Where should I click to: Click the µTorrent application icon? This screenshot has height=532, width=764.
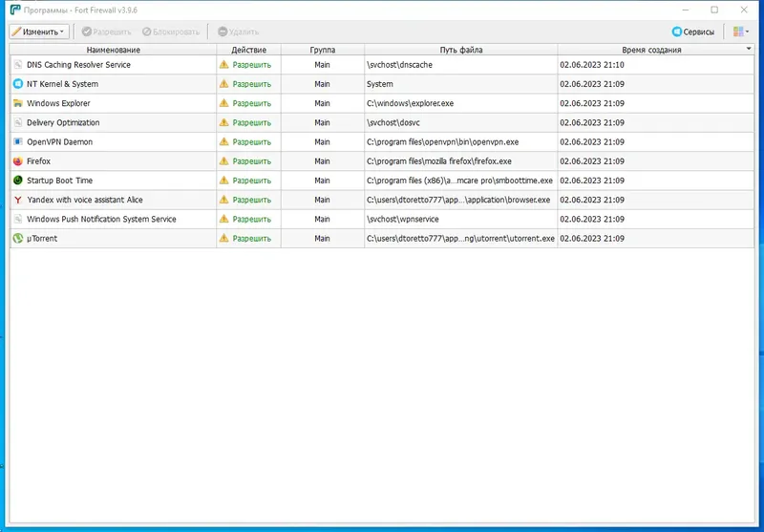pos(18,238)
